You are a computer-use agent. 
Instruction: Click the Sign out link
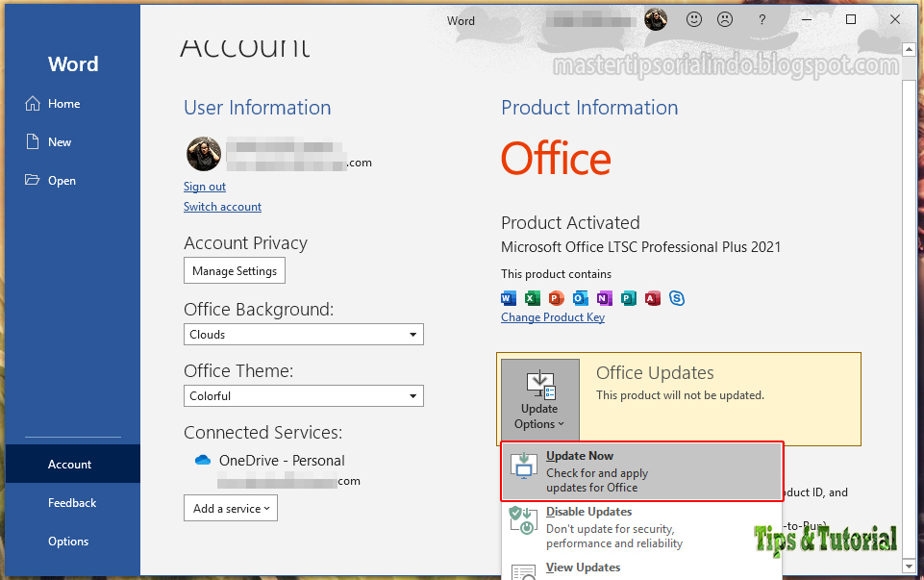coord(205,187)
